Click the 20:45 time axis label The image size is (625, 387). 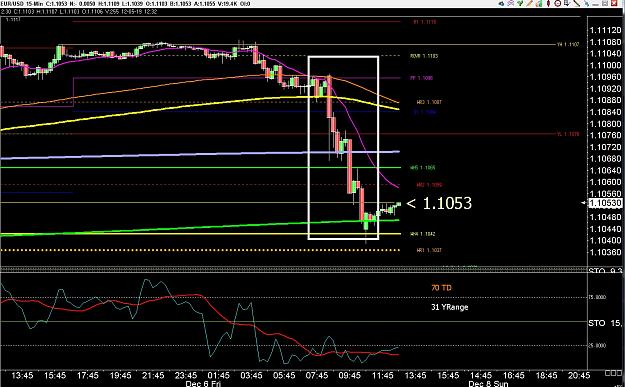pos(579,375)
